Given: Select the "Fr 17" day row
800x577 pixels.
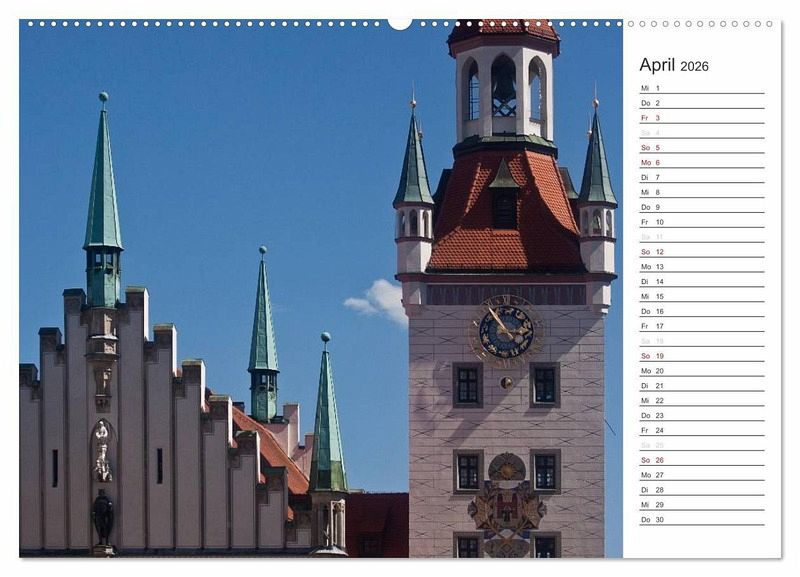Looking at the screenshot, I should 702,326.
